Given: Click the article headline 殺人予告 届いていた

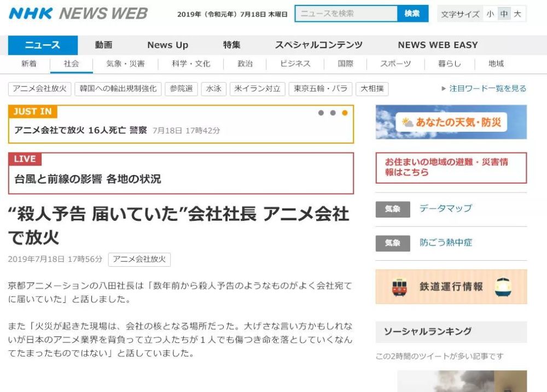Looking at the screenshot, I should pyautogui.click(x=178, y=225).
